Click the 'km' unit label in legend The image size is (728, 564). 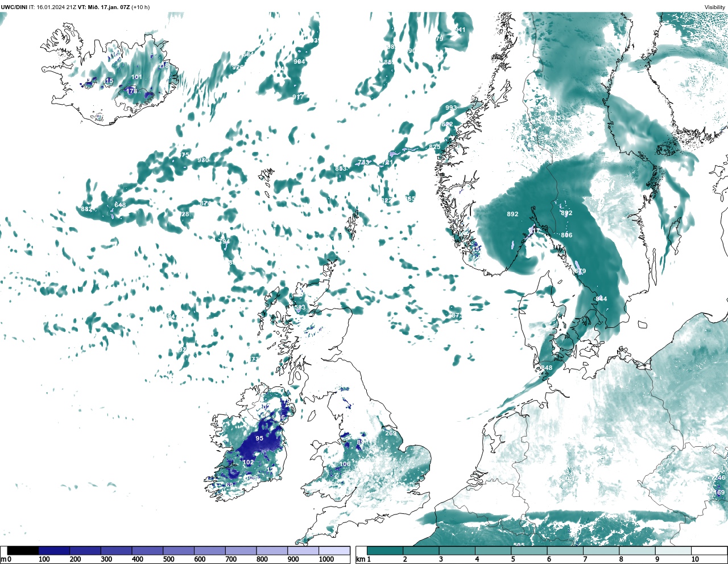coord(360,559)
